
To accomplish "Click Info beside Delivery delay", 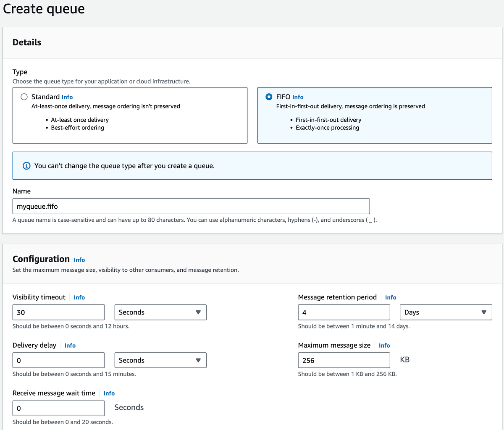I will point(70,345).
